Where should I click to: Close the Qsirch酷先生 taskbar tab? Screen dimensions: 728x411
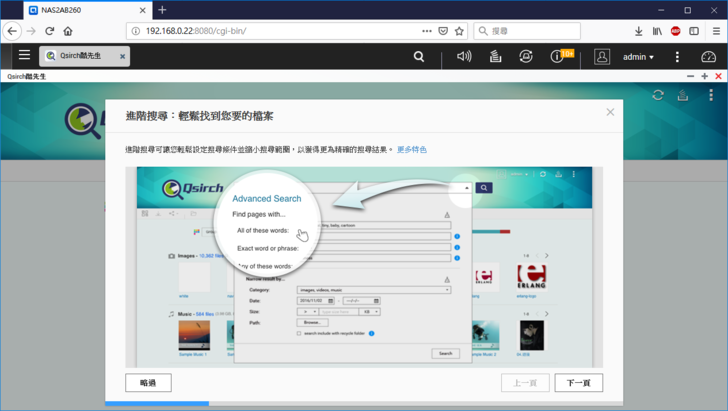(x=123, y=56)
